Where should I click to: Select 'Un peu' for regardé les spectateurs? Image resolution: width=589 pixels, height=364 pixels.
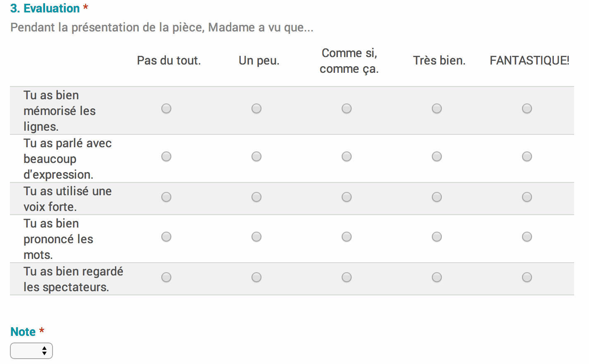(x=256, y=277)
